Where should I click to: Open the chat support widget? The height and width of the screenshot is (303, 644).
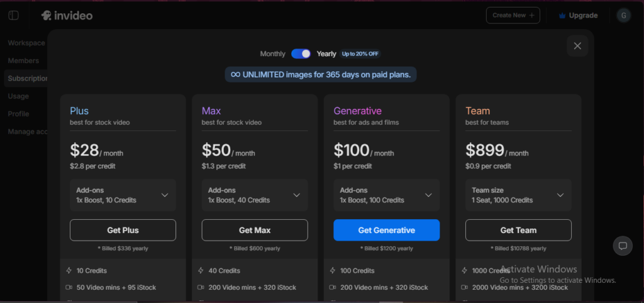(x=623, y=246)
